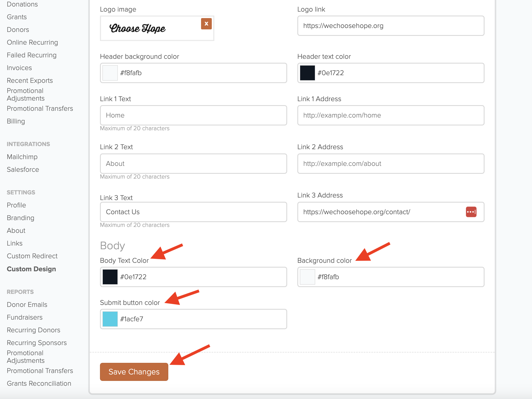Viewport: 532px width, 399px height.
Task: Select Custom Design in sidebar
Action: (x=31, y=269)
